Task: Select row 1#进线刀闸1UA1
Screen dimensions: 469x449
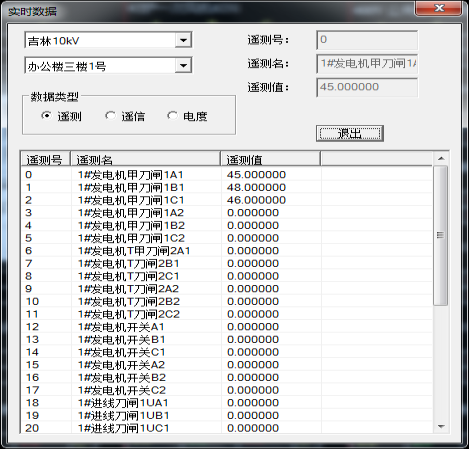Action: point(227,403)
